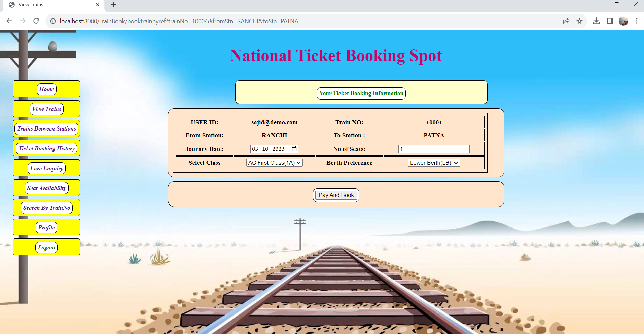
Task: Open the Berth Preference dropdown
Action: (x=434, y=163)
